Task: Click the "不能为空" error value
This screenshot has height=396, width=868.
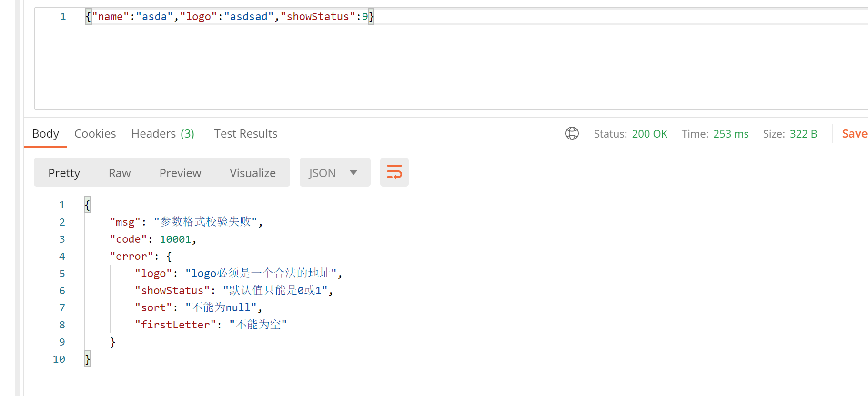Action: (x=258, y=325)
